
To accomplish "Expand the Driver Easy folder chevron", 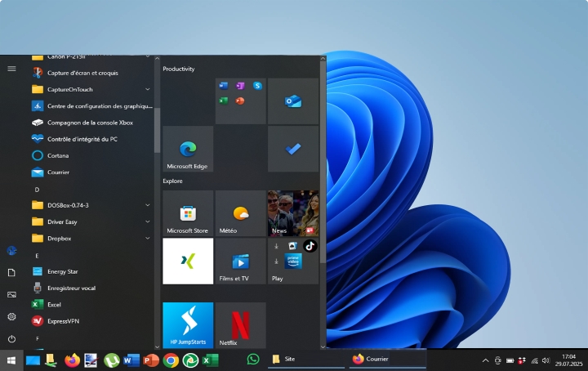I will [x=147, y=221].
